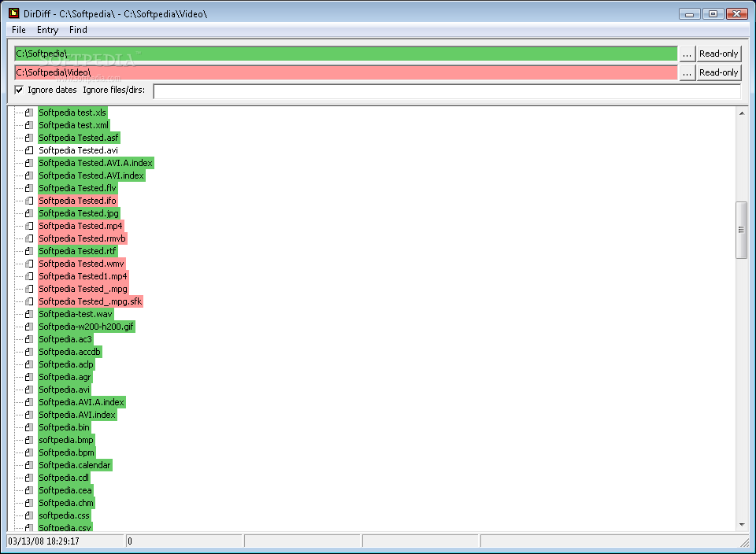Image resolution: width=756 pixels, height=554 pixels.
Task: Select the softpedia.css entry
Action: 64,515
